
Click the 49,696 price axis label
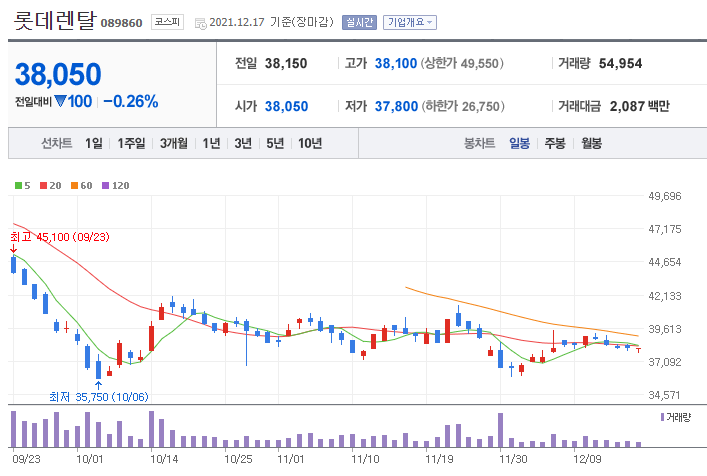(665, 196)
